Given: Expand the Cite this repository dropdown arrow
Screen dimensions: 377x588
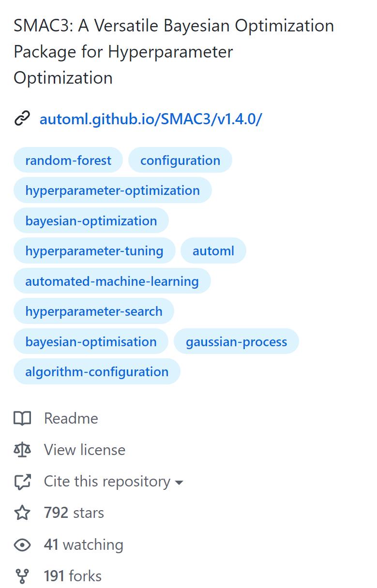Looking at the screenshot, I should (x=179, y=483).
